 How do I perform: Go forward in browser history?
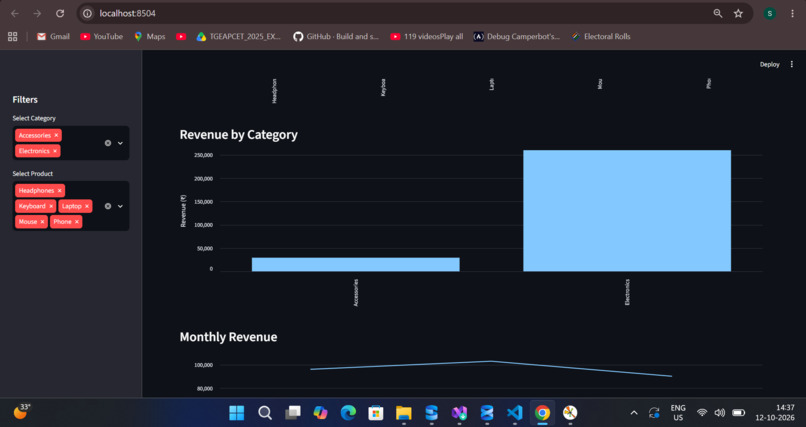click(37, 13)
